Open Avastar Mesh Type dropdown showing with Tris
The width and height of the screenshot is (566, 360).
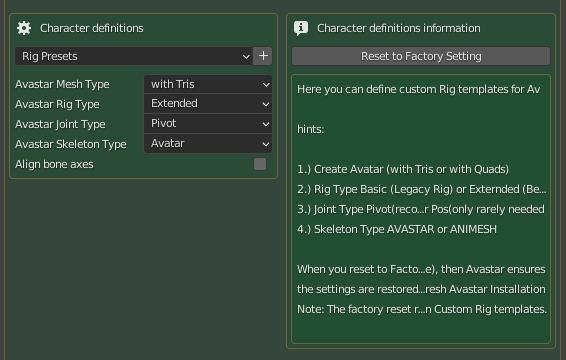208,84
